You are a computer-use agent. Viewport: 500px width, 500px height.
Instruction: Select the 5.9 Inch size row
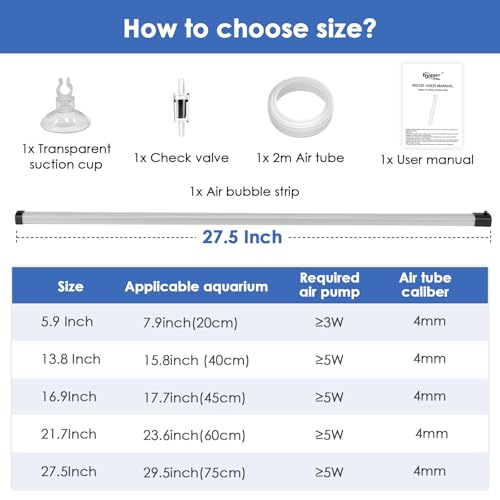(250, 322)
